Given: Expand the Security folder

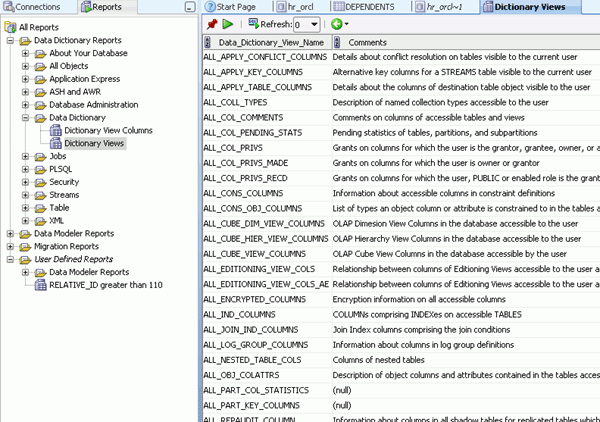Looking at the screenshot, I should 25,182.
